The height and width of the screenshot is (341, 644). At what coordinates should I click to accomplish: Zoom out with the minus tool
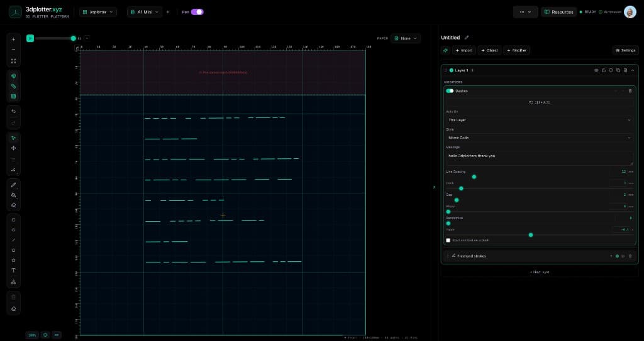pyautogui.click(x=14, y=50)
